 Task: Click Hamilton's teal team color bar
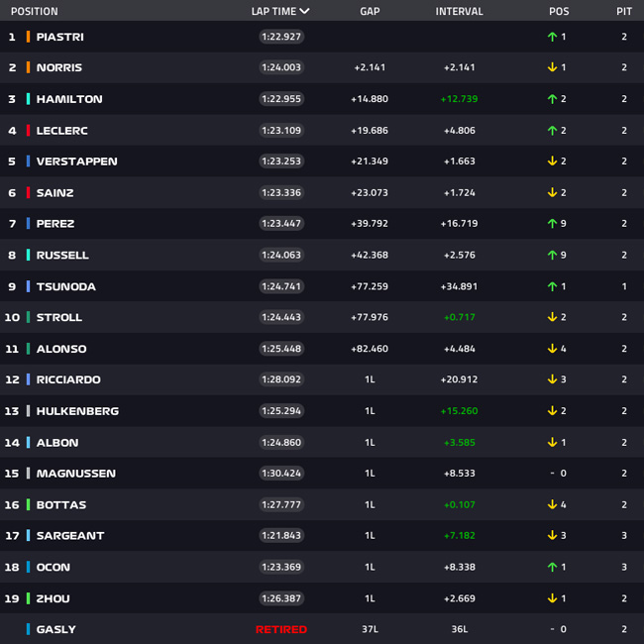(28, 99)
